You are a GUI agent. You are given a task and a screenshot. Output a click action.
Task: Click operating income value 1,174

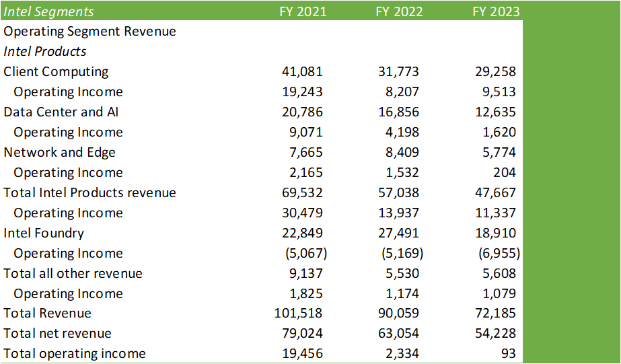click(x=402, y=294)
